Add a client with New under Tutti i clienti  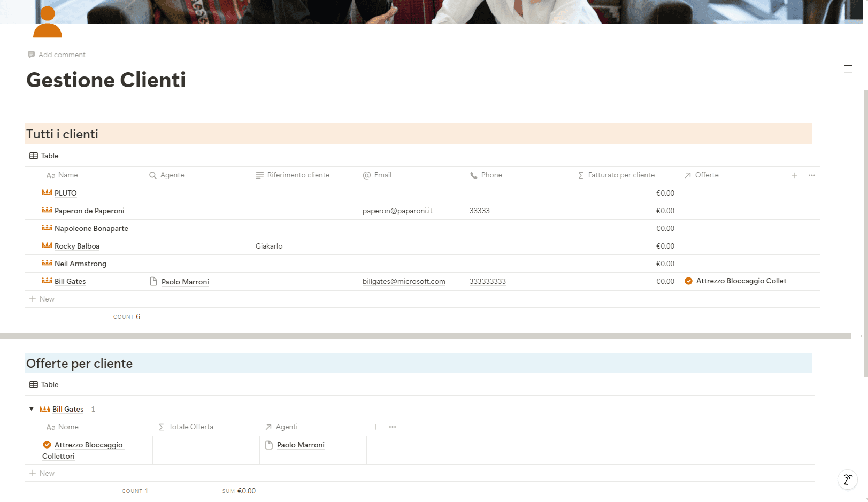click(x=42, y=299)
